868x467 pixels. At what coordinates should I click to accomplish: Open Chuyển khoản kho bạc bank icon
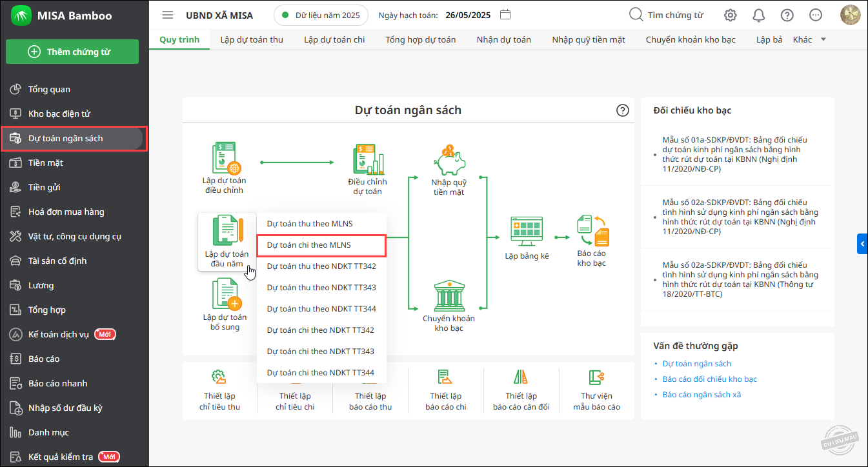coord(449,295)
